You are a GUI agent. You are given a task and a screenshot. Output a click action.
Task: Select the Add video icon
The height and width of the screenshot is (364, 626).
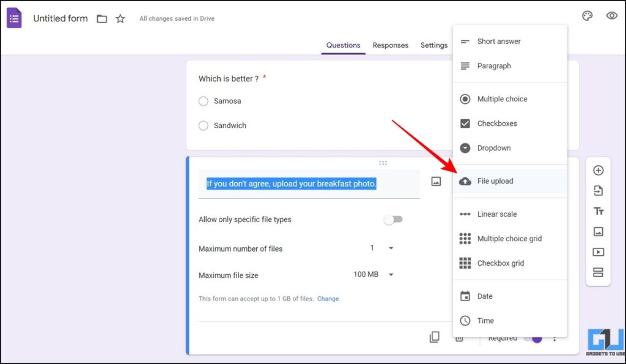click(x=598, y=252)
